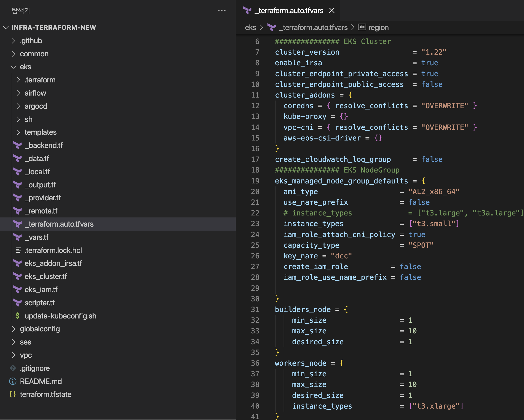Click Terraform icon of _data.tf
The height and width of the screenshot is (420, 524).
(x=18, y=158)
